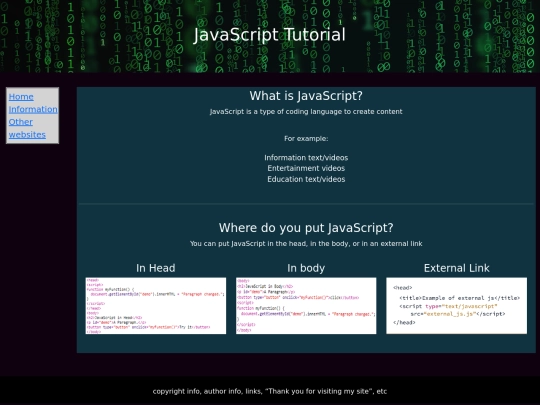Select the Where do you put JavaScript? heading
The image size is (540, 405).
point(306,228)
